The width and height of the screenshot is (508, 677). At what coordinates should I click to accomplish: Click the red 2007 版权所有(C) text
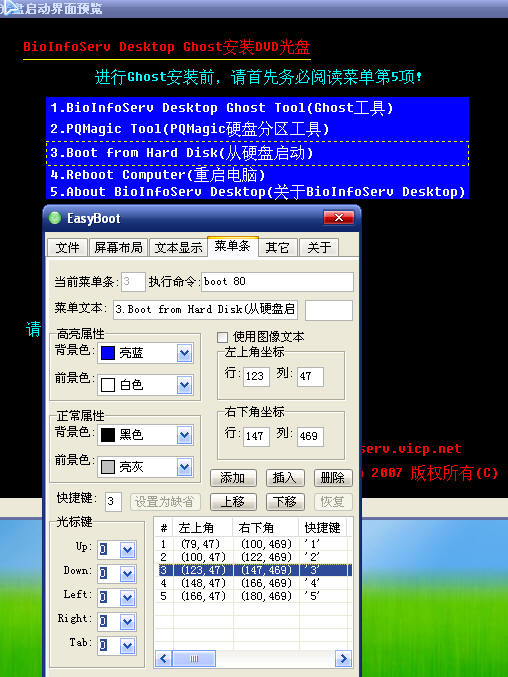pyautogui.click(x=435, y=473)
